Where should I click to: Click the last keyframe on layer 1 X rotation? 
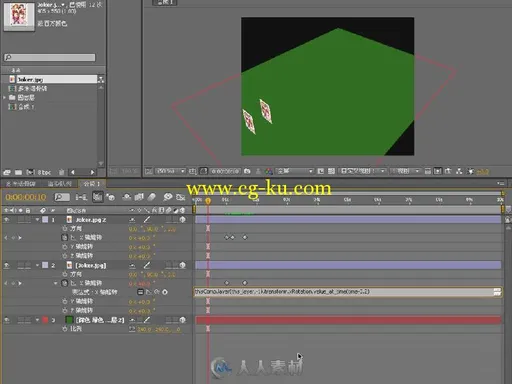point(245,237)
